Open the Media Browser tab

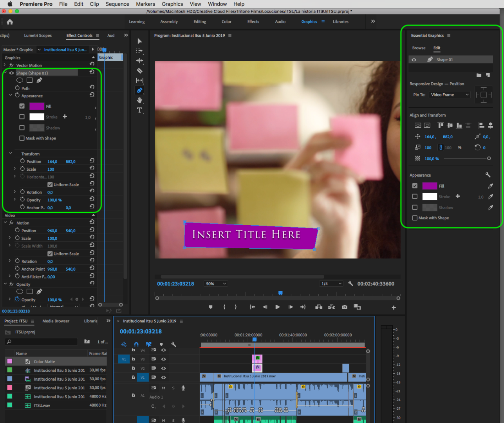(x=56, y=321)
